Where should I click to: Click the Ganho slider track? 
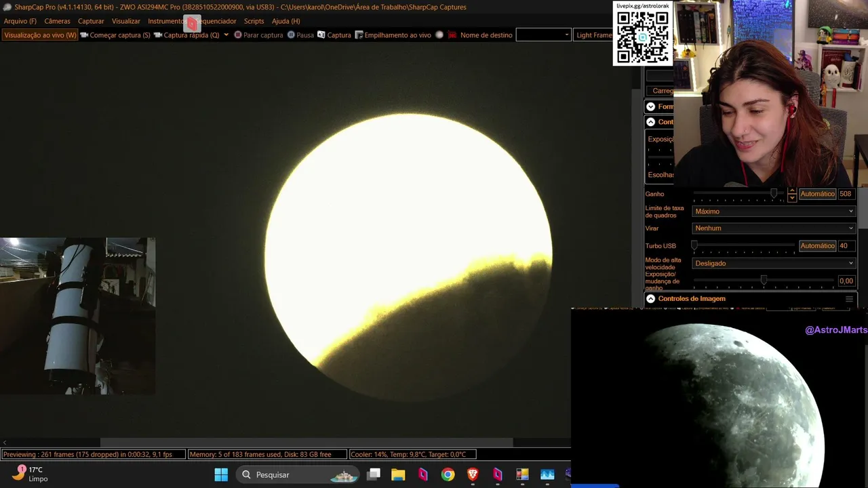tap(738, 194)
